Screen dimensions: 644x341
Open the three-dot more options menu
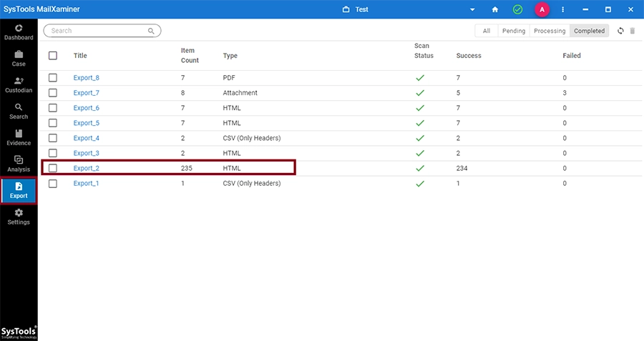click(x=562, y=9)
